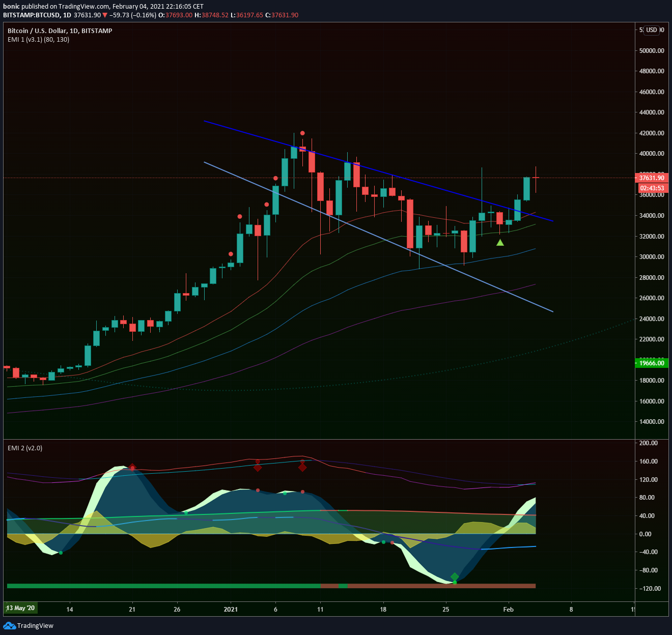
Task: Click the green trend bar at the EMI 2 pane bottom
Action: tap(163, 586)
